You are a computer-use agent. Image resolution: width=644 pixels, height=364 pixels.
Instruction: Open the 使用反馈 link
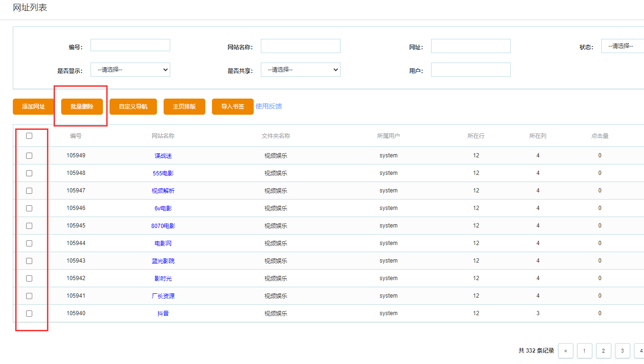[268, 106]
